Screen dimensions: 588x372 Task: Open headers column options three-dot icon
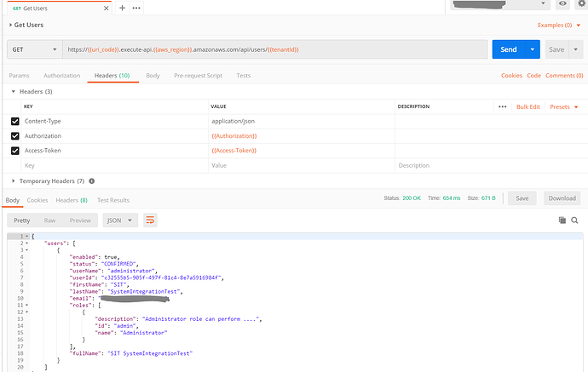click(x=503, y=106)
